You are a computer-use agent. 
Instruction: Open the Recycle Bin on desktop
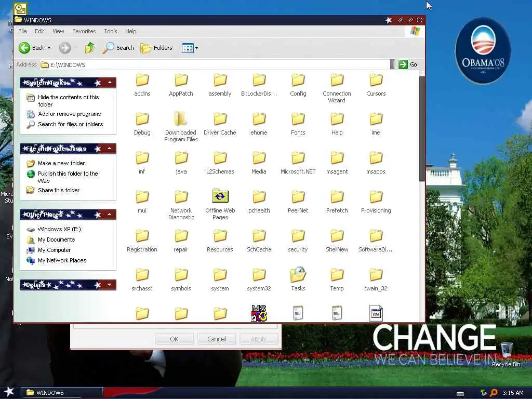point(506,354)
